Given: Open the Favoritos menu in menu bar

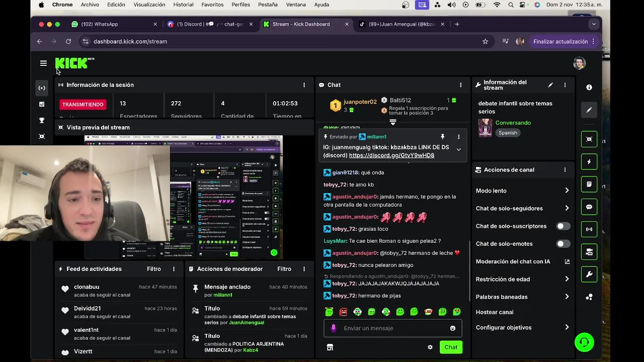Looking at the screenshot, I should click(212, 5).
